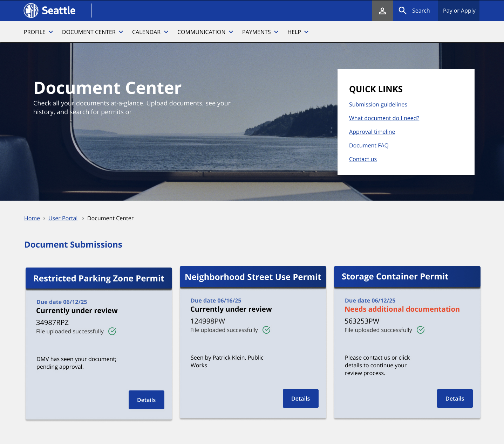Open the Calendar dropdown arrow
The height and width of the screenshot is (444, 504).
166,32
